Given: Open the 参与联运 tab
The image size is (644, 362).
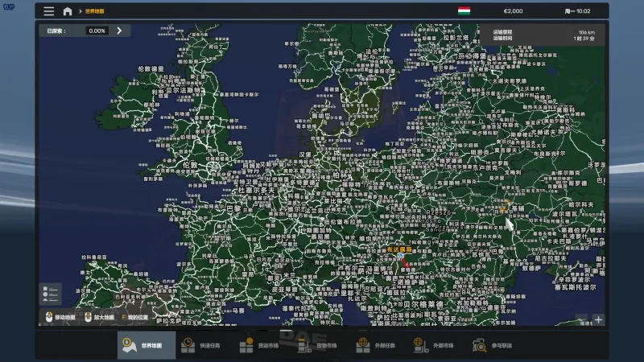Looking at the screenshot, I should tap(497, 345).
